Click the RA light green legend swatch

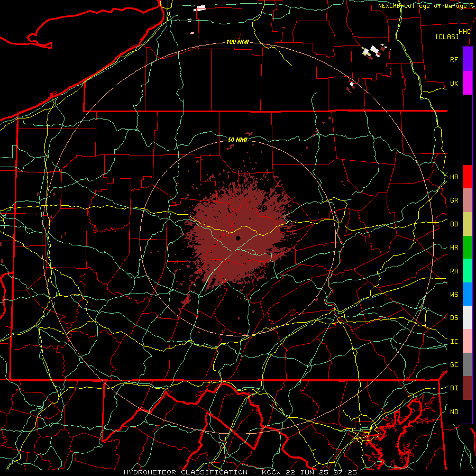(x=467, y=271)
